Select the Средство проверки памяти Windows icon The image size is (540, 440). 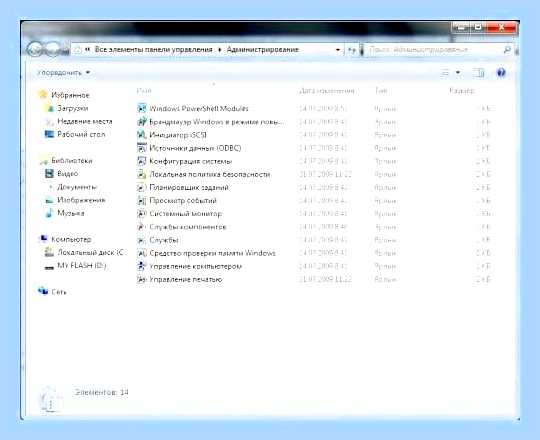click(x=142, y=253)
